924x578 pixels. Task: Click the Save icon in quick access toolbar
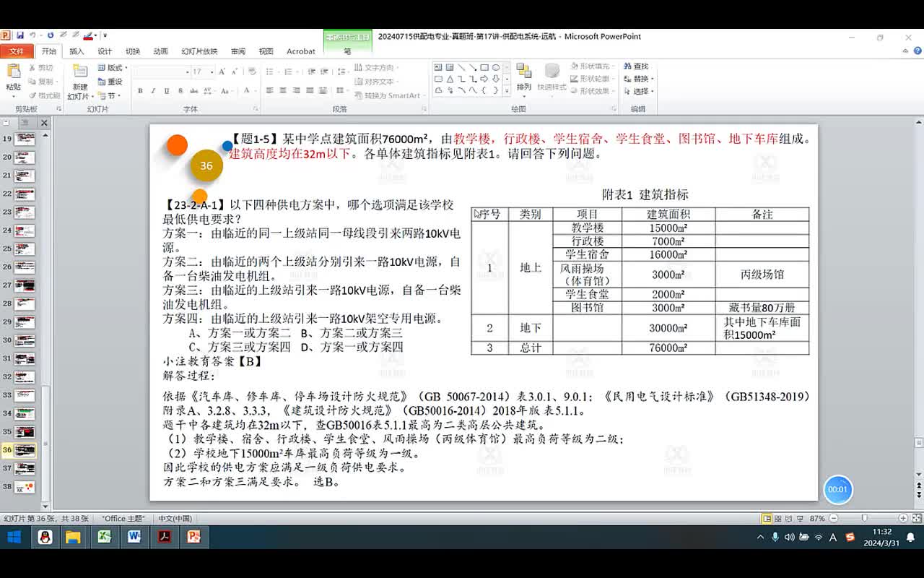[20, 35]
